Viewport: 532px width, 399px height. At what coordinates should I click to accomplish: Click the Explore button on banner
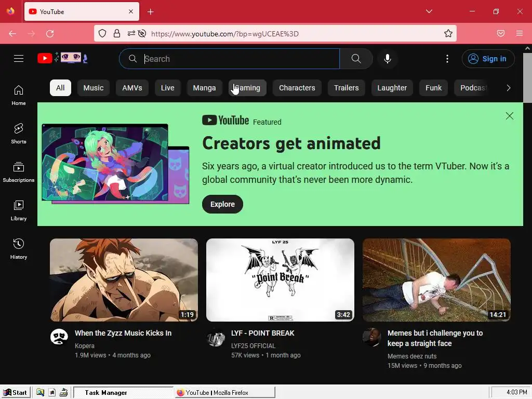click(x=222, y=204)
